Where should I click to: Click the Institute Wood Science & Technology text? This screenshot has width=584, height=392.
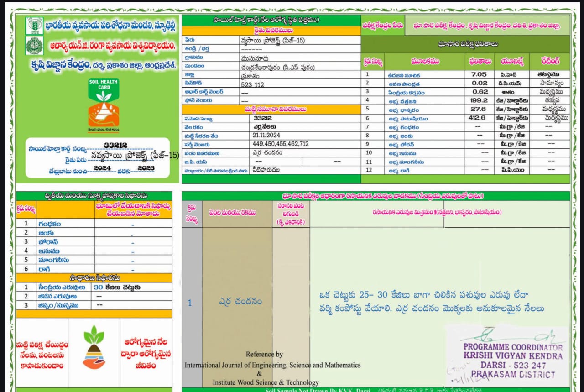pos(266,382)
